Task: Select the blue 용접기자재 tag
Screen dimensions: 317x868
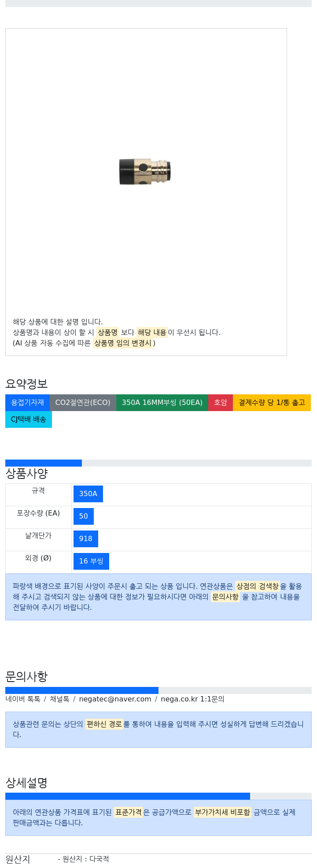Action: tap(27, 403)
